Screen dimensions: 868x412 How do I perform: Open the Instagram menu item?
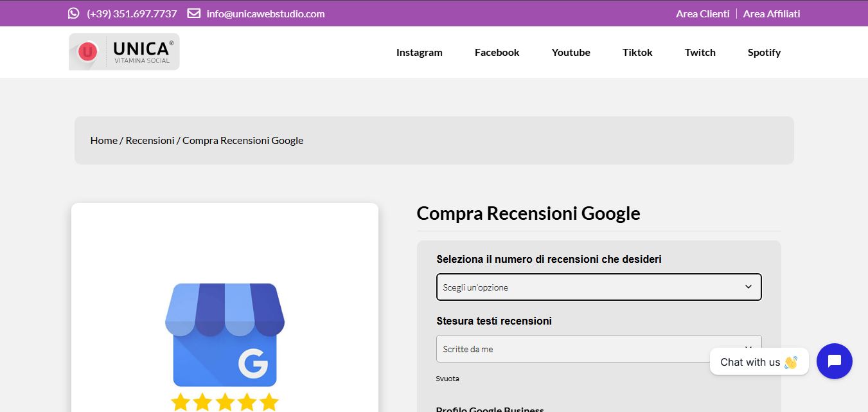click(419, 53)
